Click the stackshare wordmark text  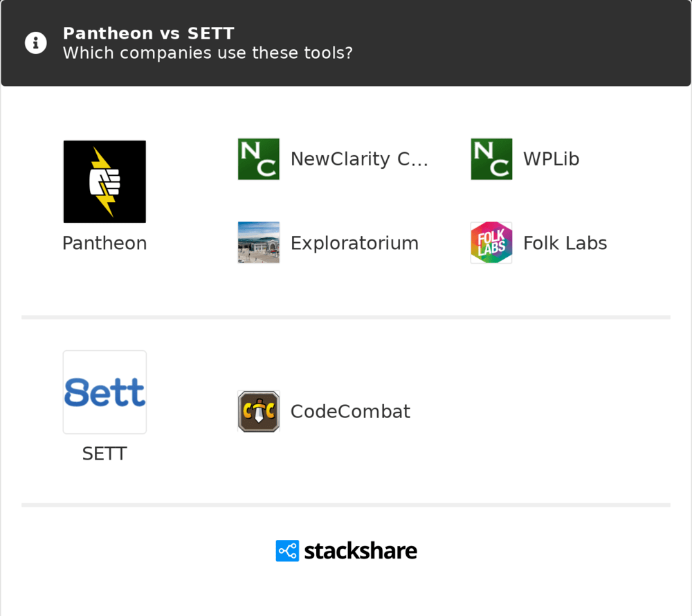[x=361, y=551]
